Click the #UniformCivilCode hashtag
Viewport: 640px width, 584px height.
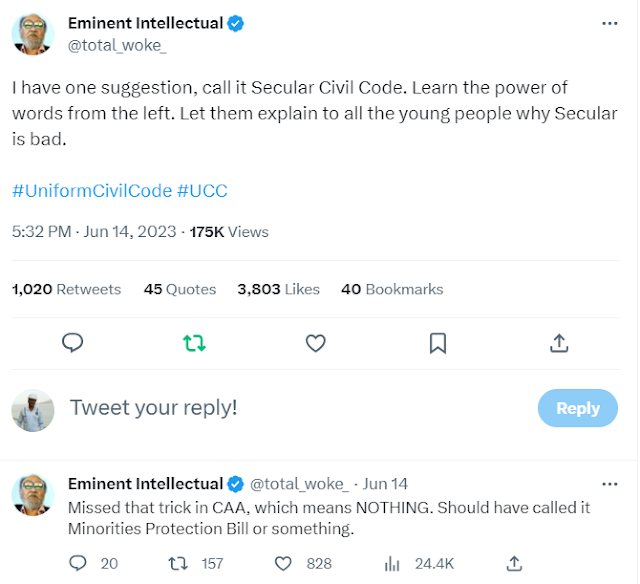(91, 190)
